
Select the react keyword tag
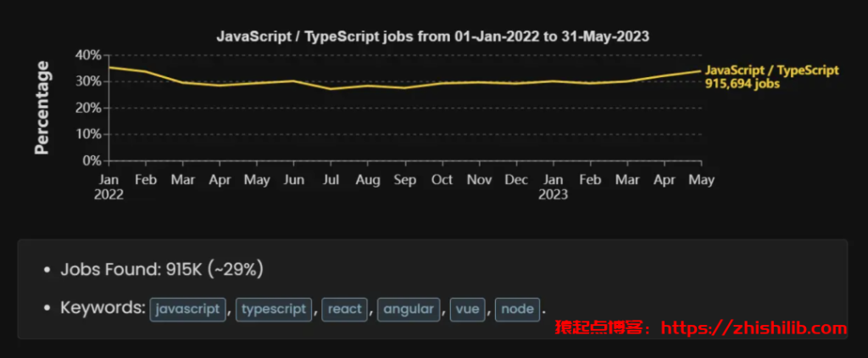pos(344,310)
